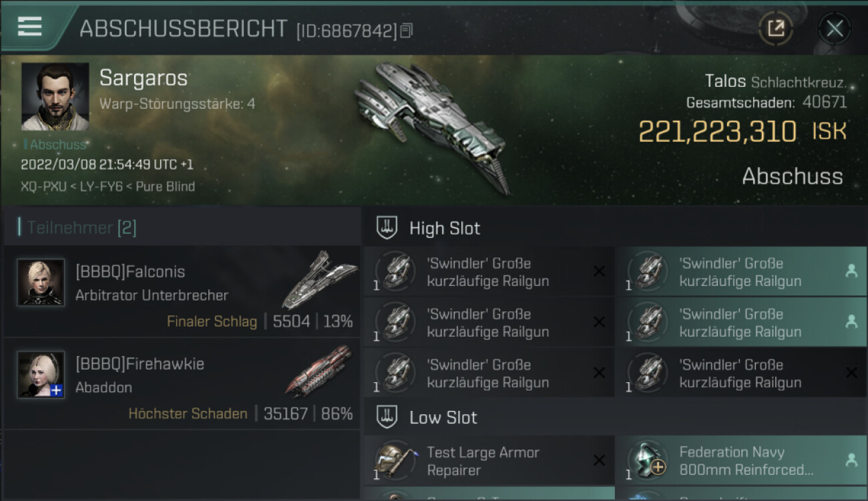Toggle dropped marker on Federation Navy plate

tap(851, 460)
